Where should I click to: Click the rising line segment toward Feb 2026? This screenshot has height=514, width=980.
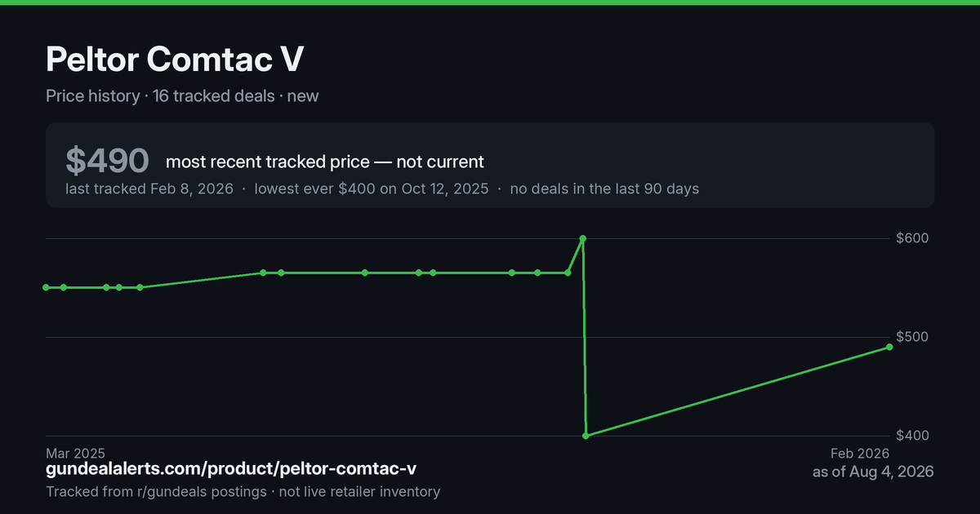[x=737, y=391]
